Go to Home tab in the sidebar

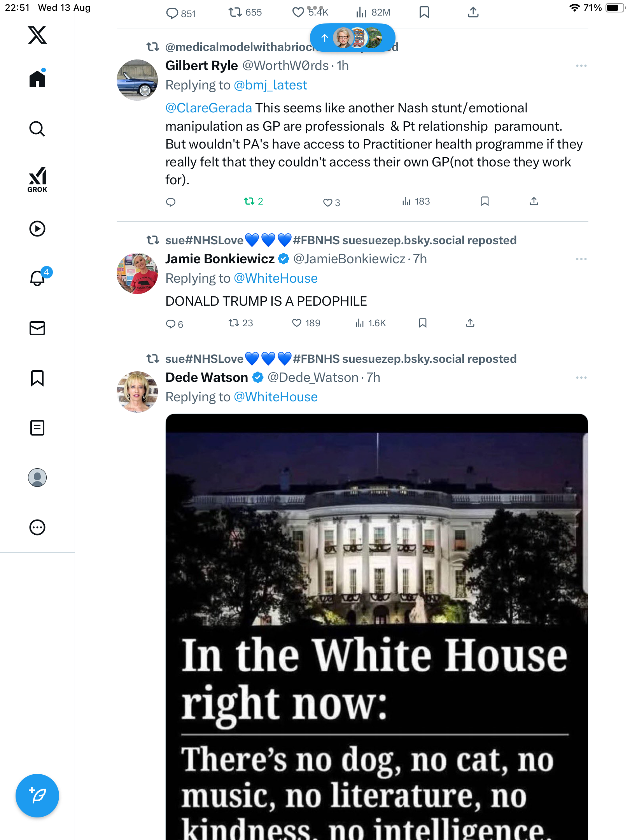[x=37, y=79]
